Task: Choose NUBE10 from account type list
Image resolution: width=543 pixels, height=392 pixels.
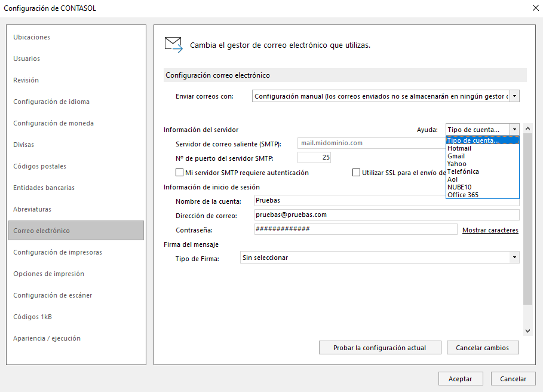Action: point(483,187)
